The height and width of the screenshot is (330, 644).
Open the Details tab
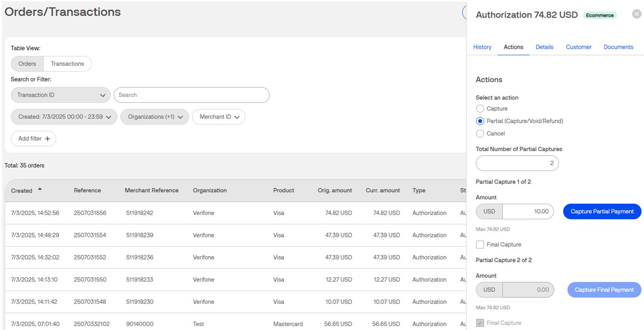pyautogui.click(x=545, y=47)
